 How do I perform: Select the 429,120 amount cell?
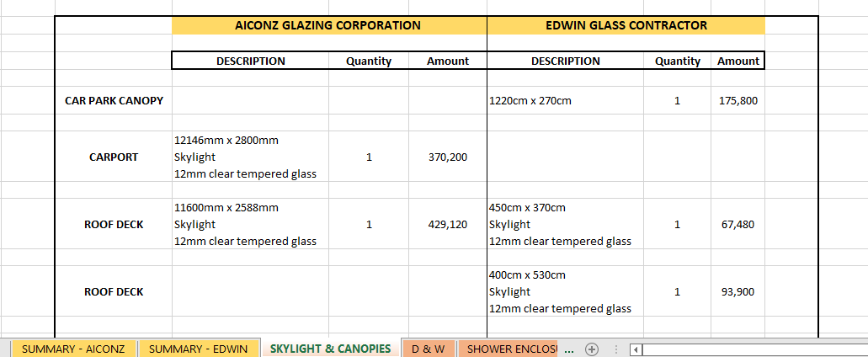(x=448, y=224)
